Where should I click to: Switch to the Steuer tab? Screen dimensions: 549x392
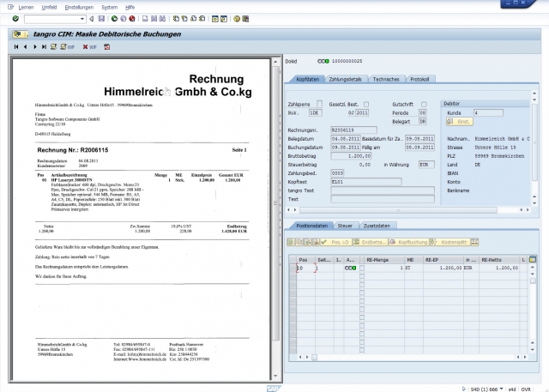[345, 226]
